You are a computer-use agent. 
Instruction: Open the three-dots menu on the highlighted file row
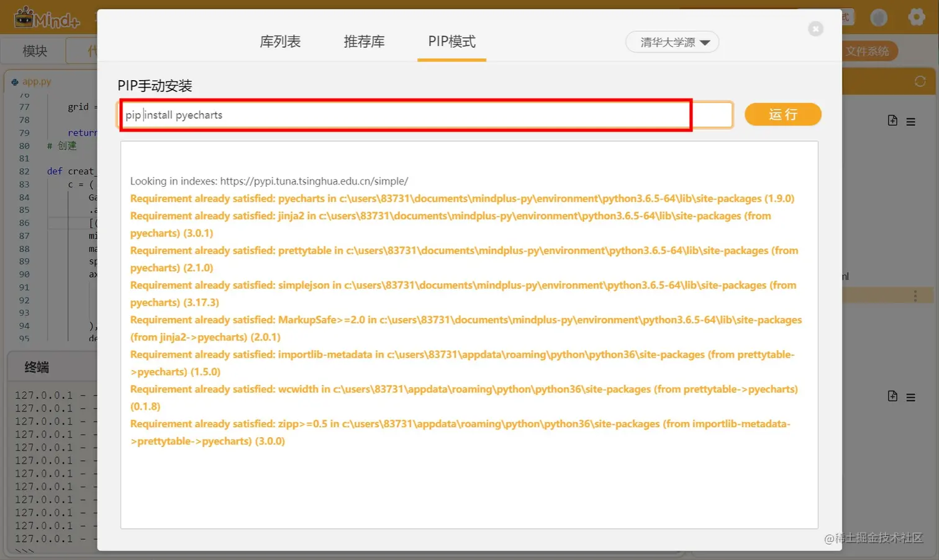pos(915,296)
